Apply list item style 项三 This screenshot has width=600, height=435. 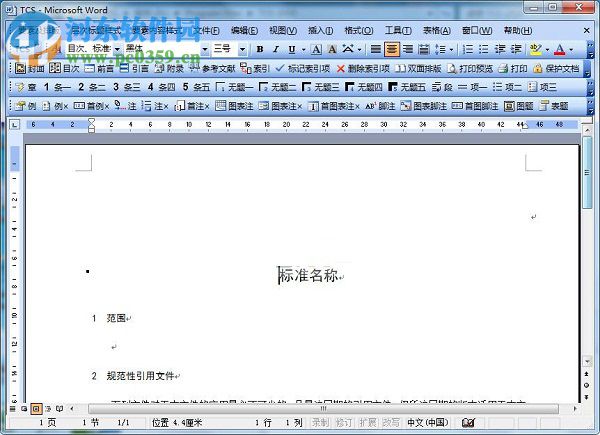542,87
